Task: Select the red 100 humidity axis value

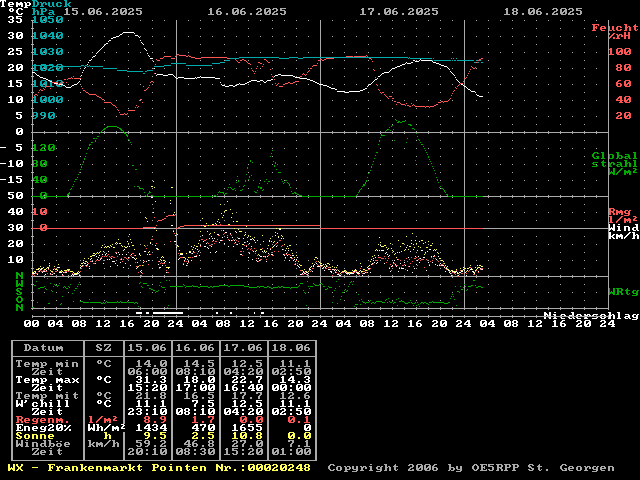Action: tap(620, 51)
